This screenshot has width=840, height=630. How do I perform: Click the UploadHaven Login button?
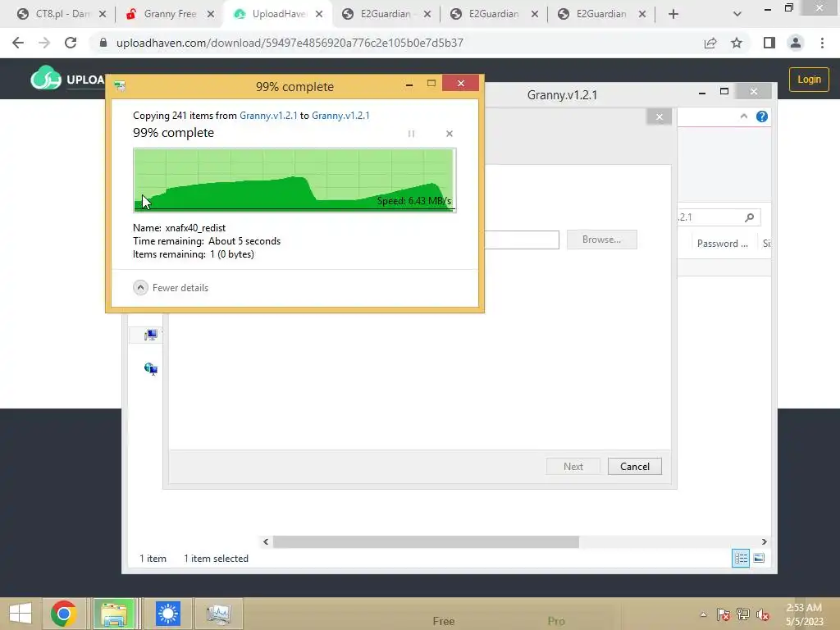click(808, 80)
